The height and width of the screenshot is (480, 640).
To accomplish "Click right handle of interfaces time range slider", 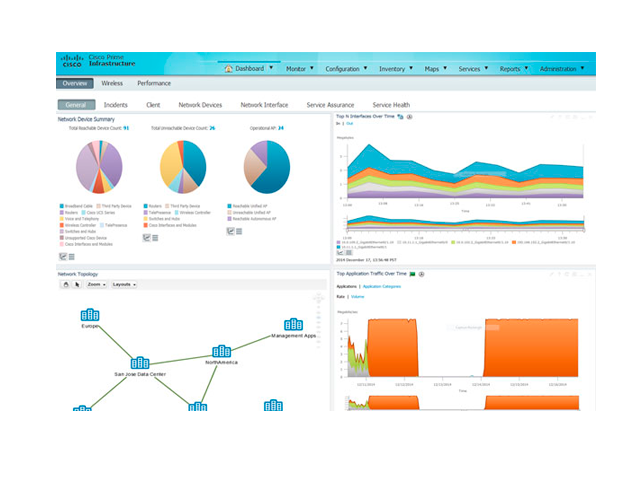I will [x=584, y=231].
